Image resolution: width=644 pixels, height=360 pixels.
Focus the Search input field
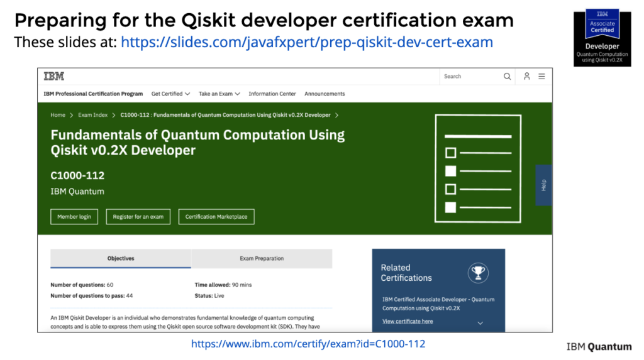point(470,77)
